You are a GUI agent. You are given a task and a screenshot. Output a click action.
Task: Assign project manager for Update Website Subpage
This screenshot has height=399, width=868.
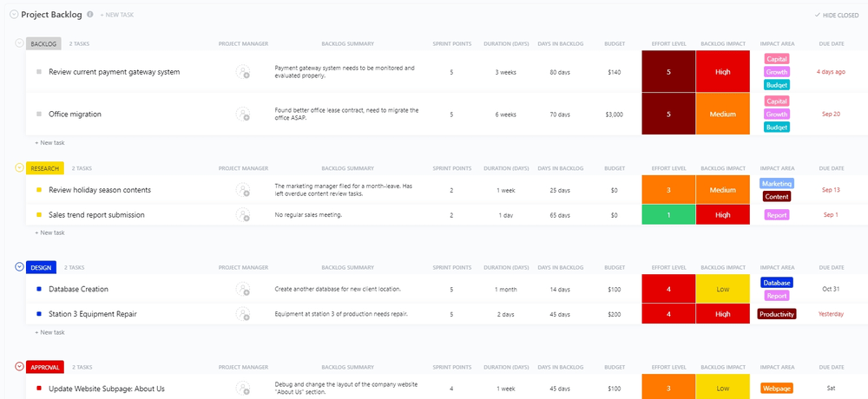(x=243, y=389)
